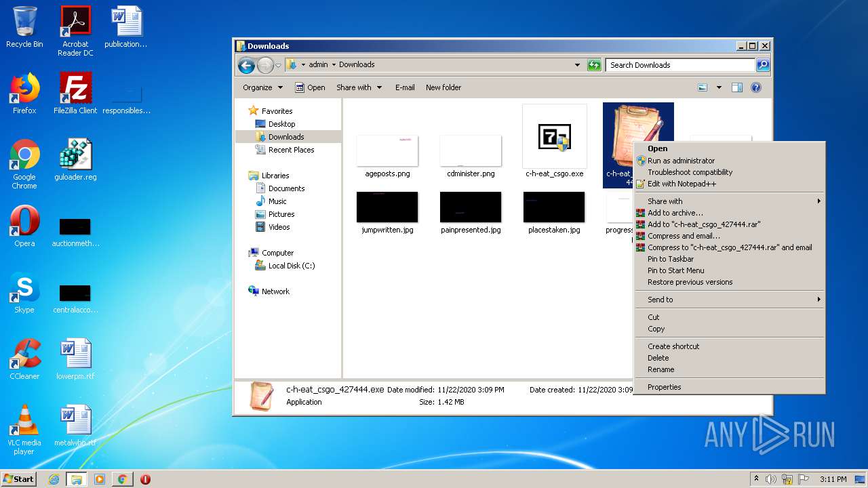The width and height of the screenshot is (868, 488).
Task: Click Chrome icon in the taskbar
Action: [122, 479]
